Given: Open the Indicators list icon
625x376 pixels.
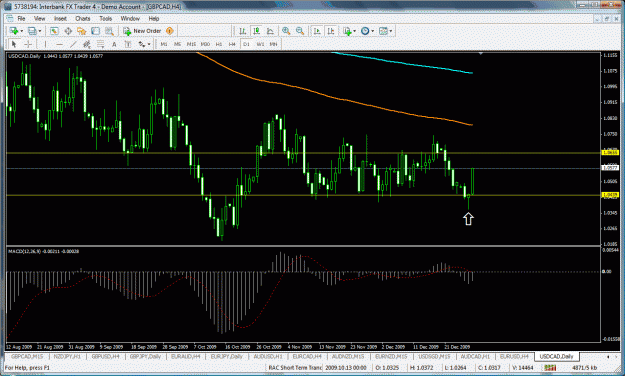Looking at the screenshot, I should (x=347, y=31).
